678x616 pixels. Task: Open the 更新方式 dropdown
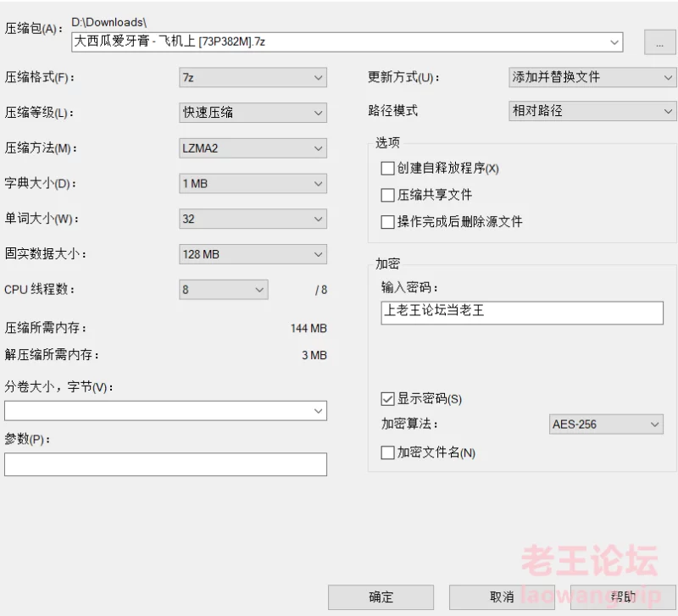[592, 77]
